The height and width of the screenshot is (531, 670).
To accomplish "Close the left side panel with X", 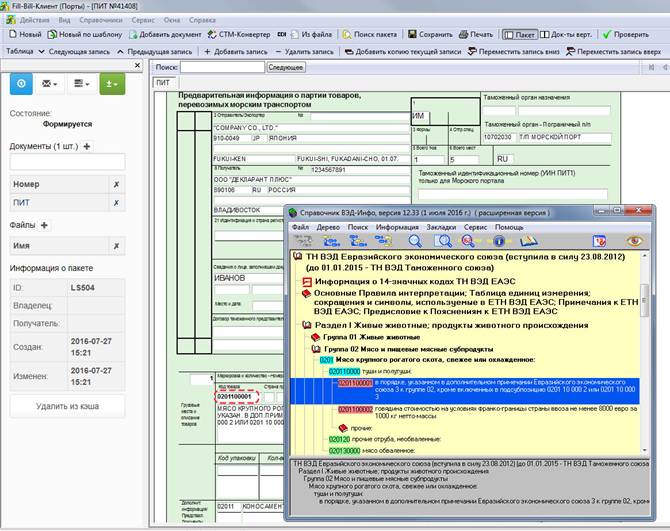I will pyautogui.click(x=137, y=65).
